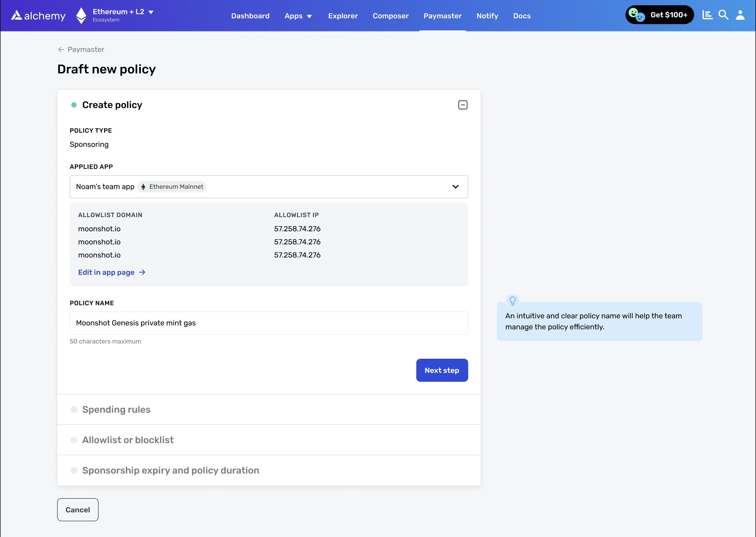This screenshot has height=537, width=756.
Task: Go to the Explorer tab
Action: (x=343, y=16)
